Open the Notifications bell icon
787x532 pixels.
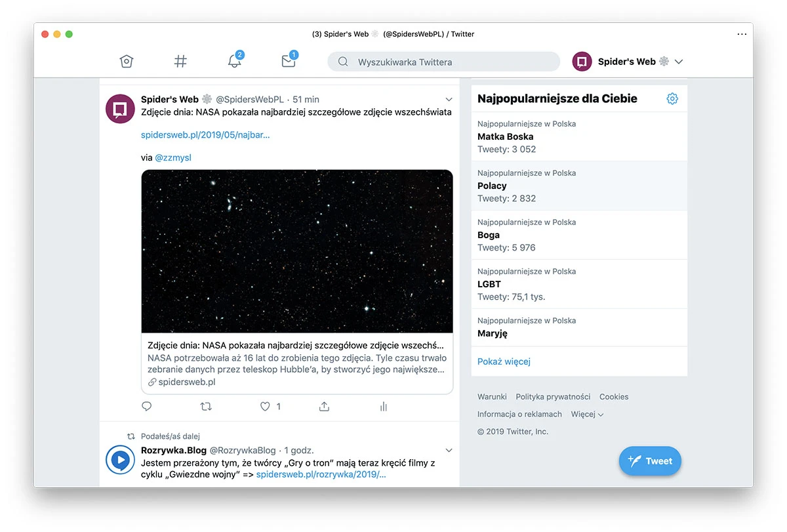[x=234, y=61]
